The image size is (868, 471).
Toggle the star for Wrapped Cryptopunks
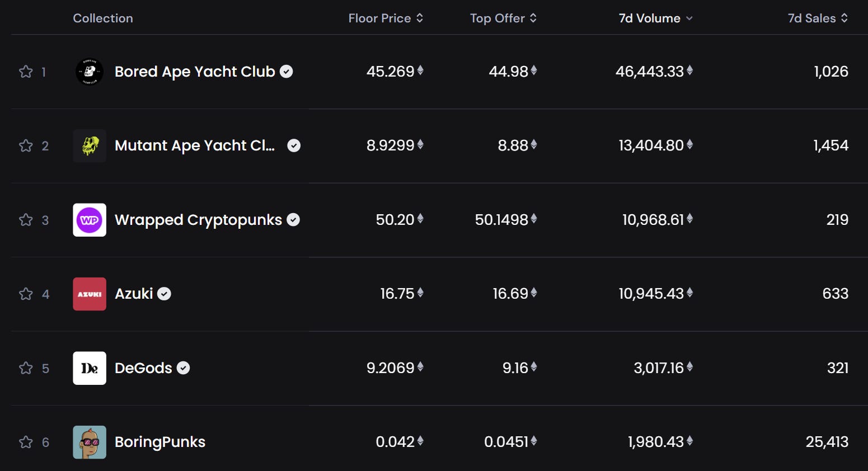click(x=26, y=220)
